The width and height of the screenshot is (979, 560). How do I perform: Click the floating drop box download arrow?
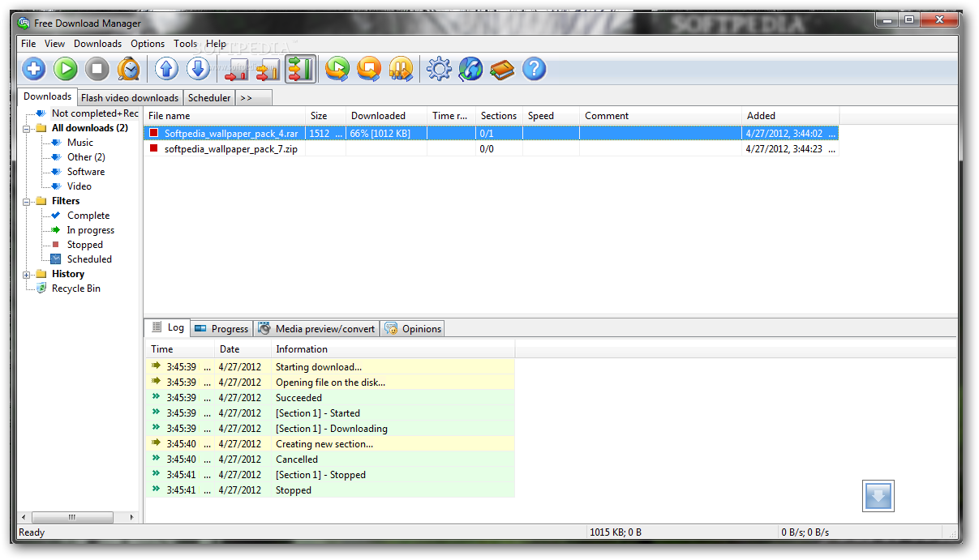(x=878, y=496)
